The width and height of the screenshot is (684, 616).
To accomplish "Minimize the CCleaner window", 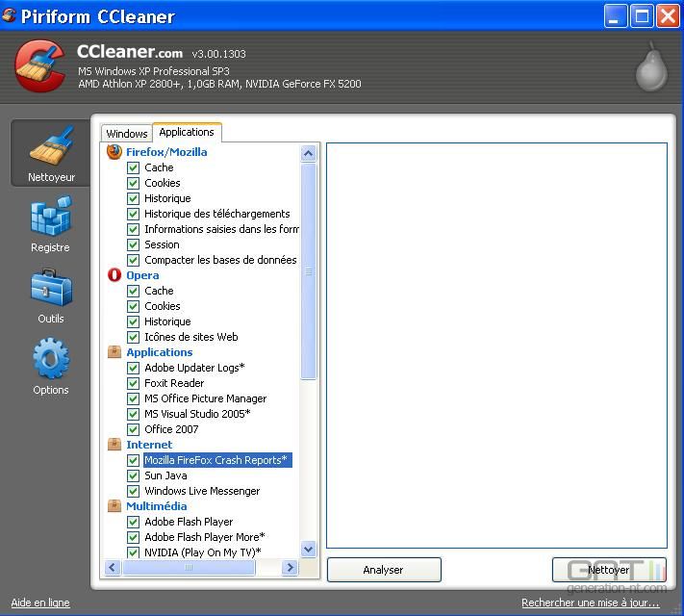I will click(616, 15).
